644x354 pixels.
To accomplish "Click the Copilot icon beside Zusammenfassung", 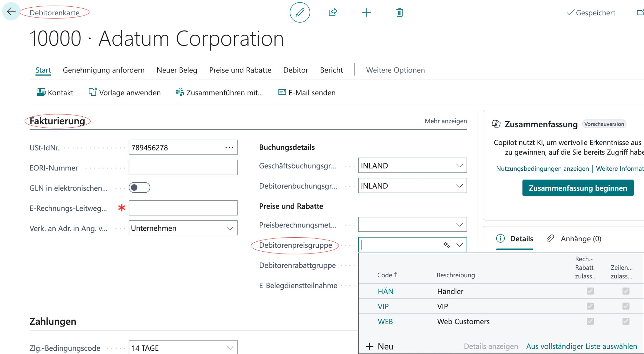I will [x=496, y=124].
